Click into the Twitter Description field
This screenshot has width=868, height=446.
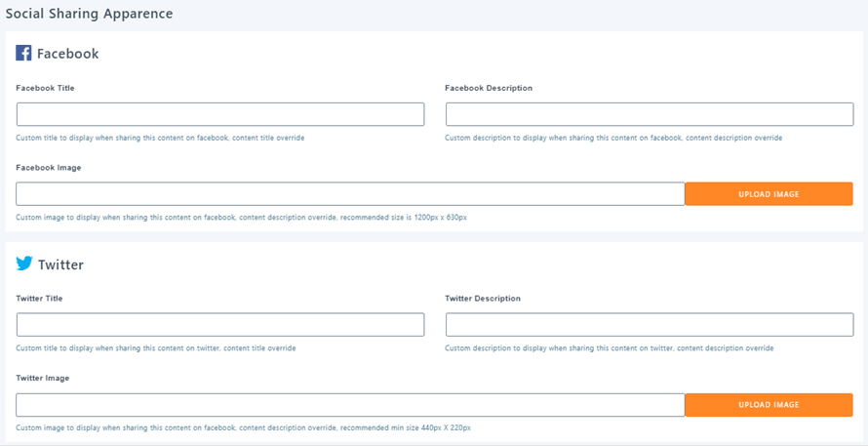point(650,325)
